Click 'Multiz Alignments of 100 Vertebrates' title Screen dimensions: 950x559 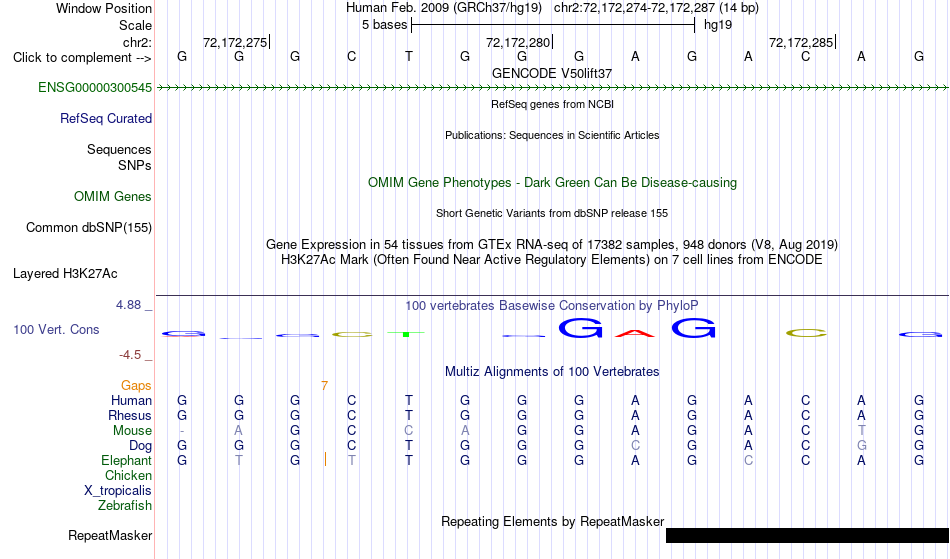pos(552,371)
